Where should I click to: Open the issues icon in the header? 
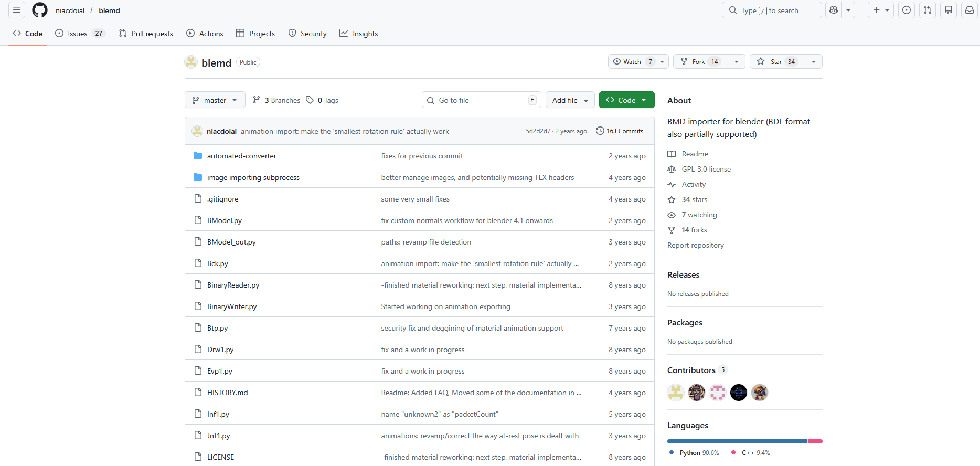907,10
